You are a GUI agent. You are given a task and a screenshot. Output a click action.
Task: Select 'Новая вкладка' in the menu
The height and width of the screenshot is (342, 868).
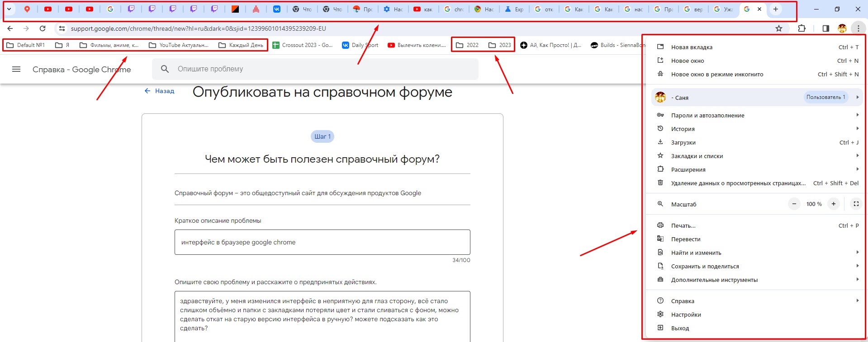click(757, 47)
